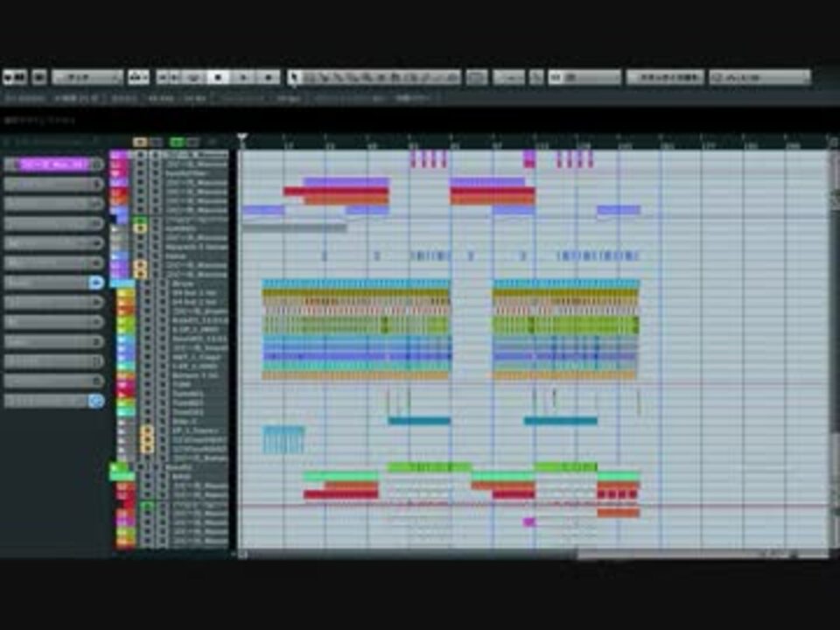Select the first dark teal clip below the drum parts

(x=419, y=421)
